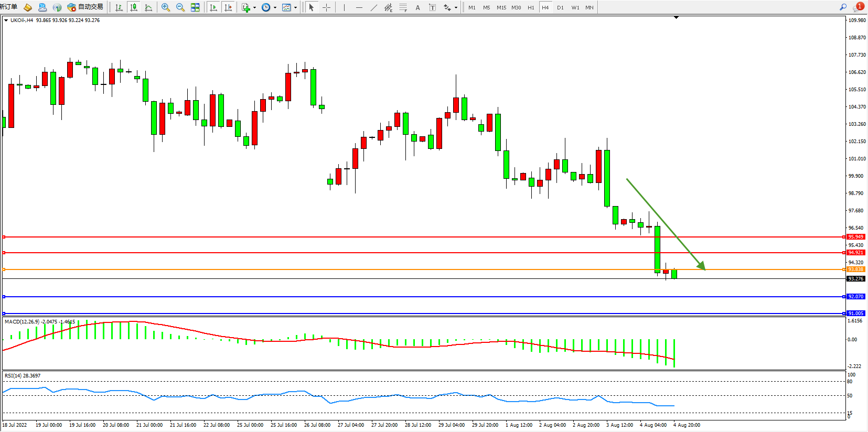Switch to line chart display
868x432 pixels.
[x=148, y=7]
